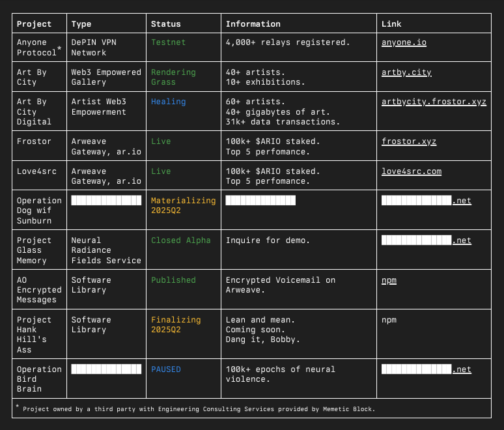The width and height of the screenshot is (504, 430).
Task: Open the redacted .net link for Operation Dog wif Sunburn
Action: 427,201
